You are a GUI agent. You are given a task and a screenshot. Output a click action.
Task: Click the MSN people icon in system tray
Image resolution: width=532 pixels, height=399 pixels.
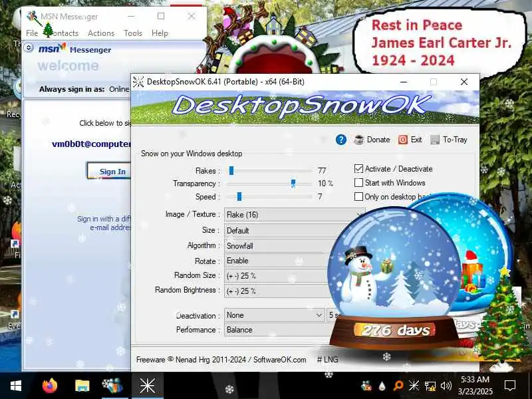click(x=366, y=386)
